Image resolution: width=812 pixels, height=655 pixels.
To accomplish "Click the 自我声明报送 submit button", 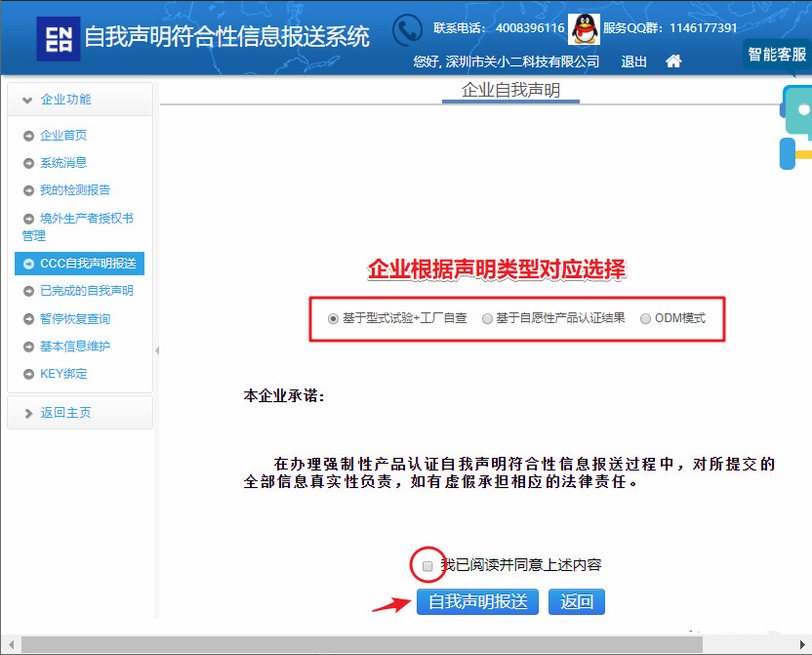I will coord(478,601).
